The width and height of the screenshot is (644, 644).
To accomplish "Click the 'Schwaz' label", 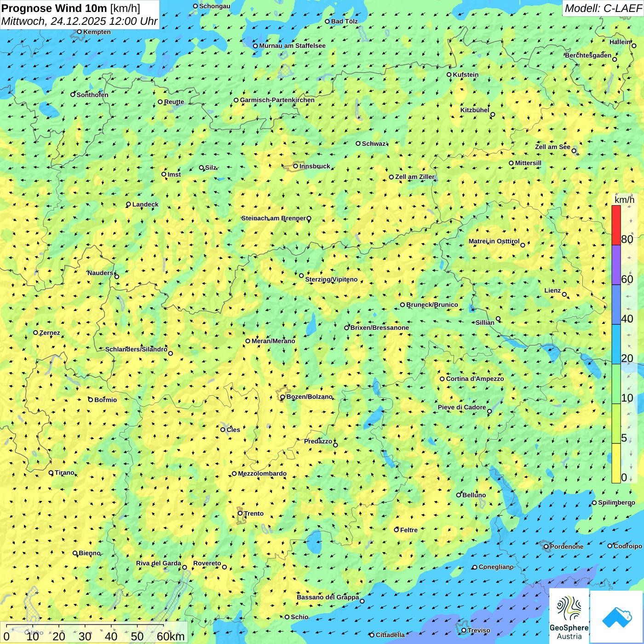I will point(374,144).
